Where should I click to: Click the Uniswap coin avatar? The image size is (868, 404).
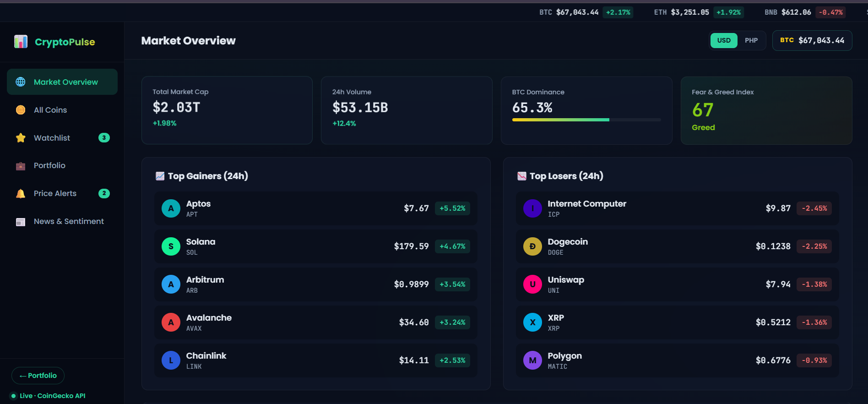pos(532,284)
